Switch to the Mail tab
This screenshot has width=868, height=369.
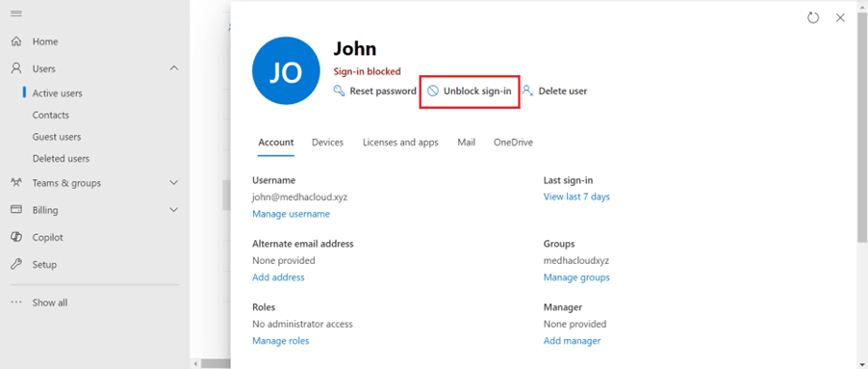point(466,143)
